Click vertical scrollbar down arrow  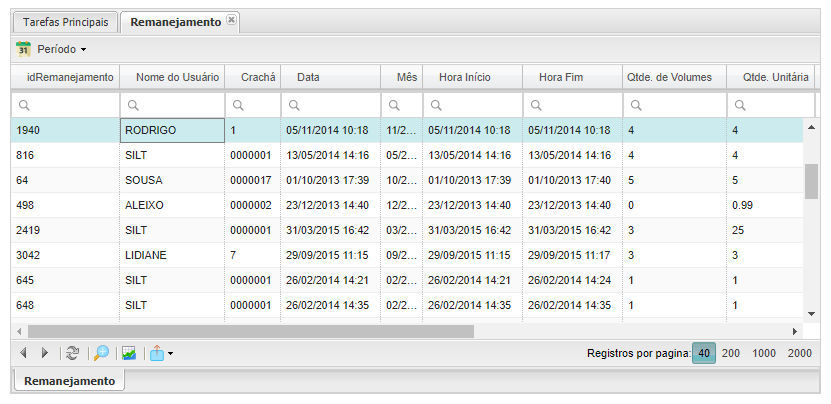click(x=811, y=314)
